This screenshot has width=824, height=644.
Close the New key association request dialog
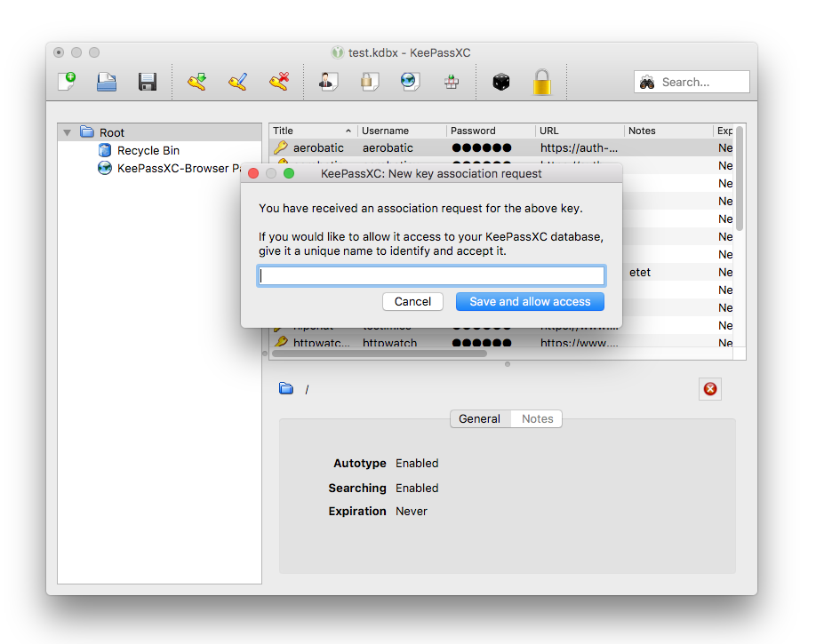(x=253, y=174)
